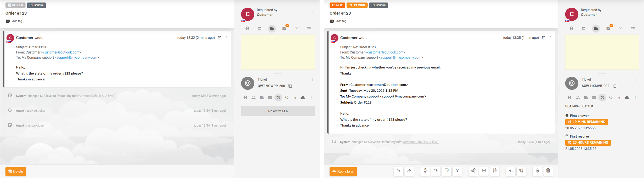Click yellow note area in closed ticket panel
The image size is (644, 178).
click(278, 52)
